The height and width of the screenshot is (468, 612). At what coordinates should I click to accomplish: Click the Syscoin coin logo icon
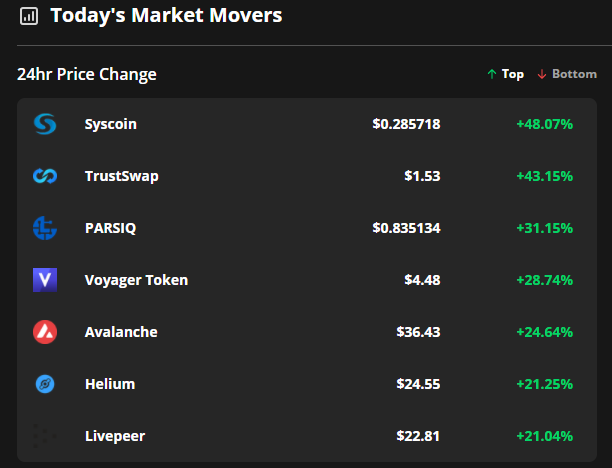pyautogui.click(x=45, y=124)
